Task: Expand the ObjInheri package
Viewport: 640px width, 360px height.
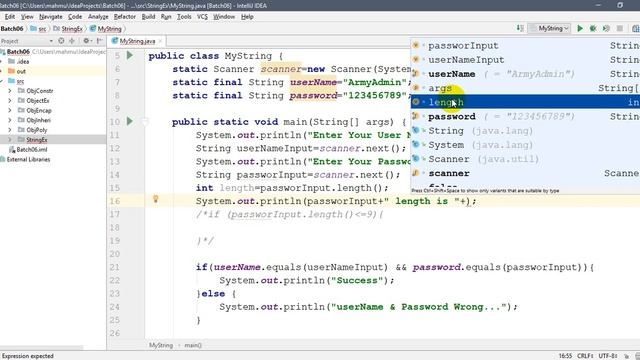Action: [x=10, y=120]
